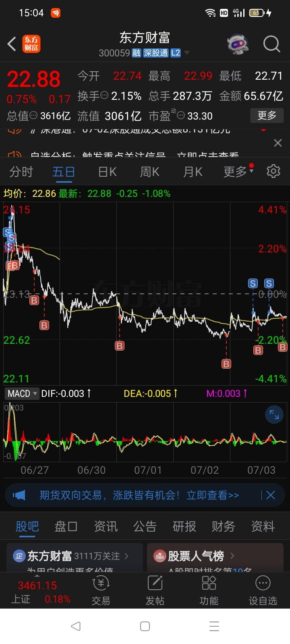290x644 pixels.
Task: Tap the 市盈 info icon
Action: [x=181, y=116]
